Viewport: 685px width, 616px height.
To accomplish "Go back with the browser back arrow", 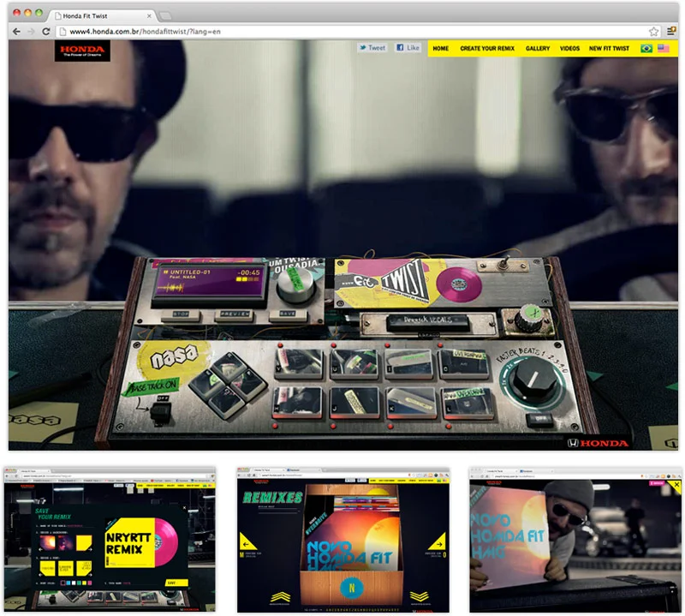I will (x=16, y=32).
